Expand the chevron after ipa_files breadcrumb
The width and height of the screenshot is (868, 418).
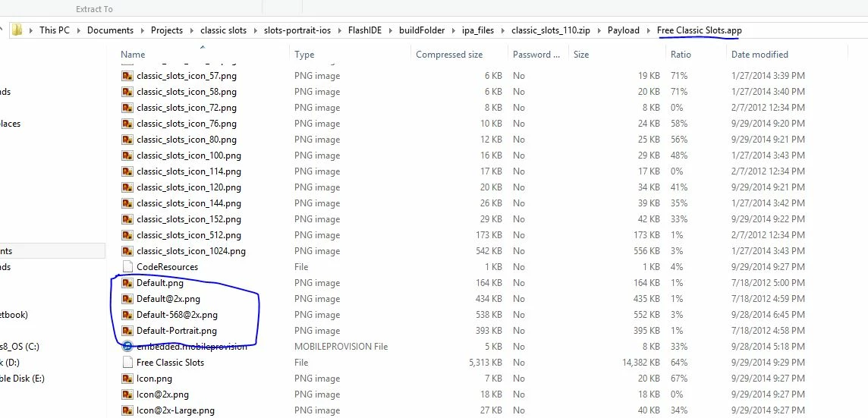[502, 30]
